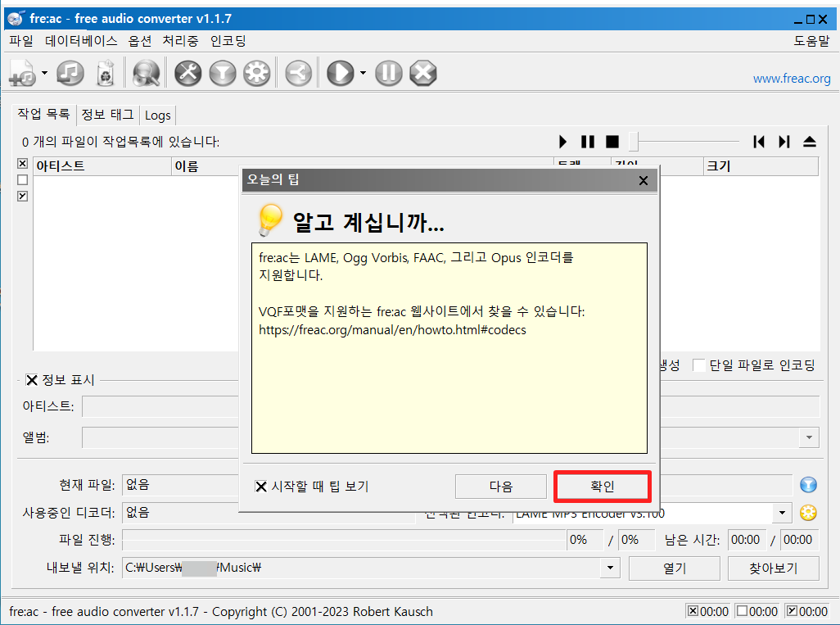This screenshot has height=625, width=840.
Task: Click the lightbulb icon in tip dialog
Action: point(269,220)
